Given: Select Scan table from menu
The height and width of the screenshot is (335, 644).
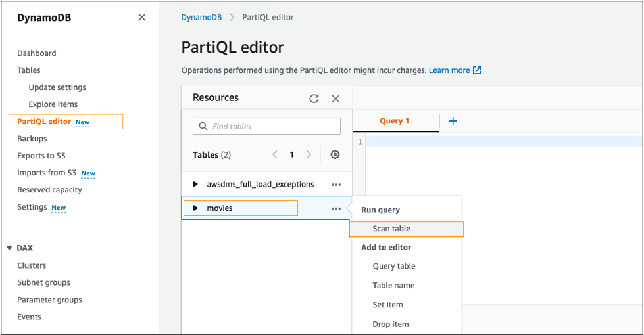Looking at the screenshot, I should [407, 229].
